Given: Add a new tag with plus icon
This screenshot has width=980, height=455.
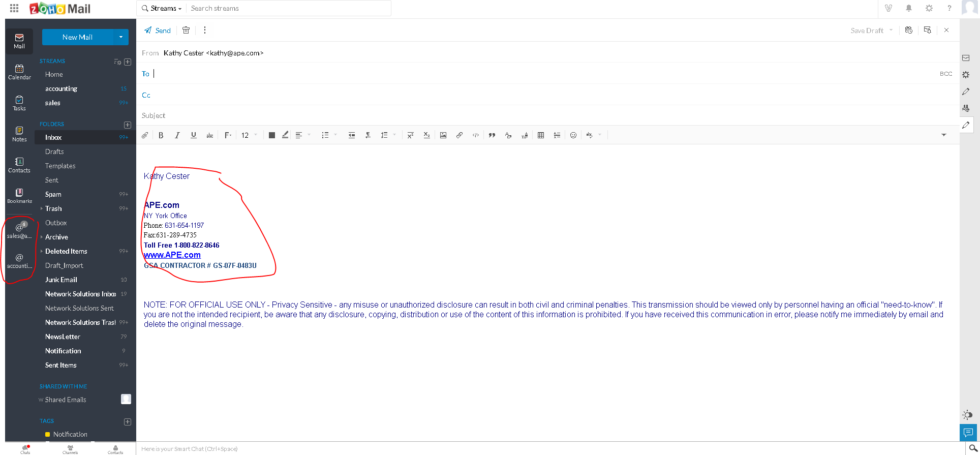Looking at the screenshot, I should [128, 422].
